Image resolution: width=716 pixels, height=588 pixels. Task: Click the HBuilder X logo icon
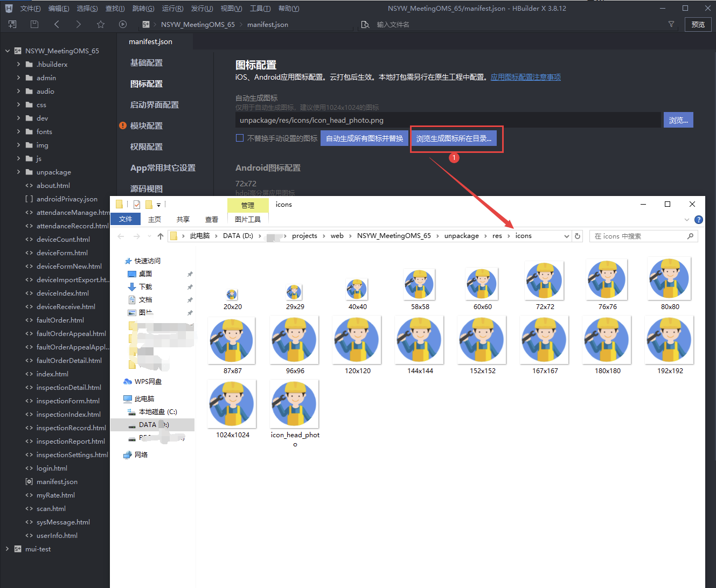[x=9, y=8]
